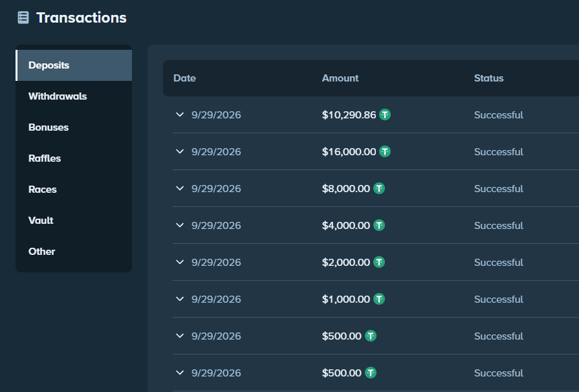579x392 pixels.
Task: Click the date in the $2,000.00 row
Action: [x=216, y=263]
